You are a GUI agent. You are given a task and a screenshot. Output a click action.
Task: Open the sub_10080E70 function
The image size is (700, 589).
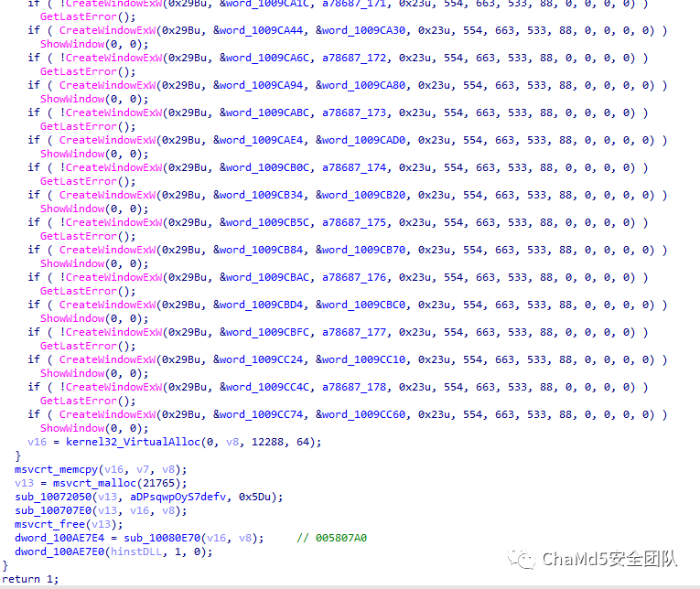[x=162, y=538]
